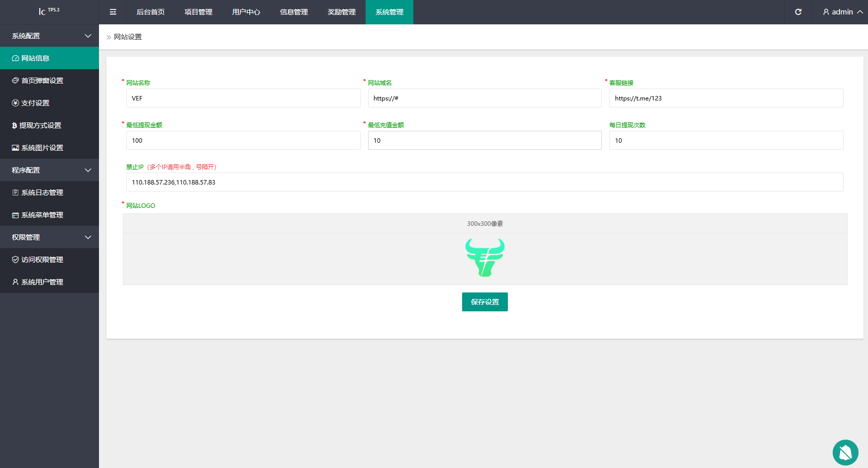The height and width of the screenshot is (468, 868).
Task: Open the admin user dropdown menu
Action: point(843,12)
